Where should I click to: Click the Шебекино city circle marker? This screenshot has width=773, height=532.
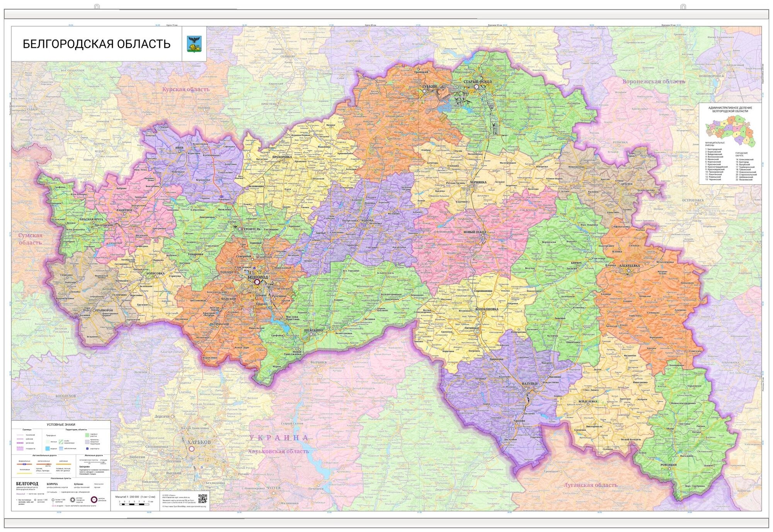click(x=311, y=334)
